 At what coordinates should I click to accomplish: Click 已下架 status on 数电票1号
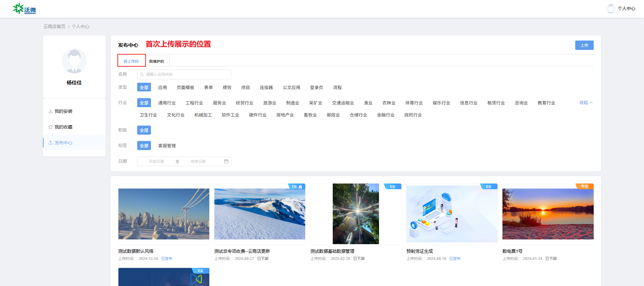click(x=551, y=259)
